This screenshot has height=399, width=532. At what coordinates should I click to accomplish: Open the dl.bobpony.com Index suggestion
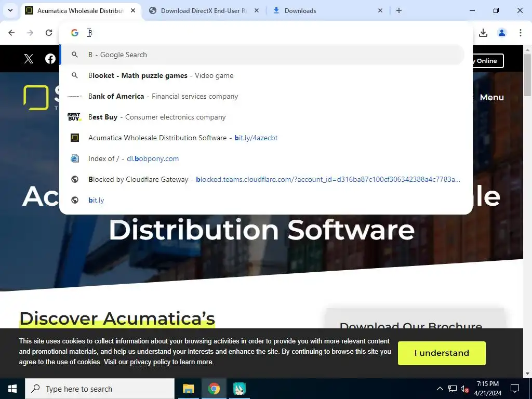pos(262,158)
